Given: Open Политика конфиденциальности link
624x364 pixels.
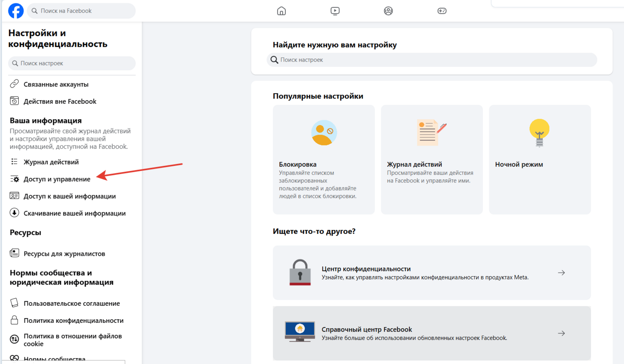Looking at the screenshot, I should pos(74,320).
